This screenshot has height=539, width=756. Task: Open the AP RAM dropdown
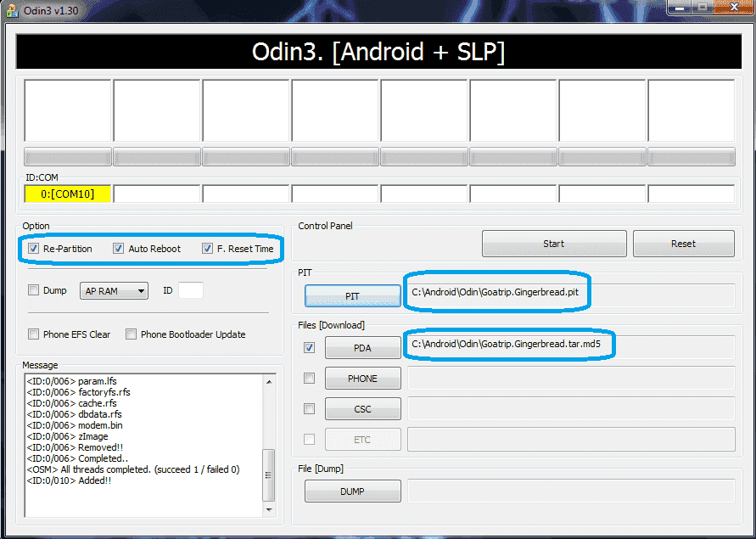point(114,291)
